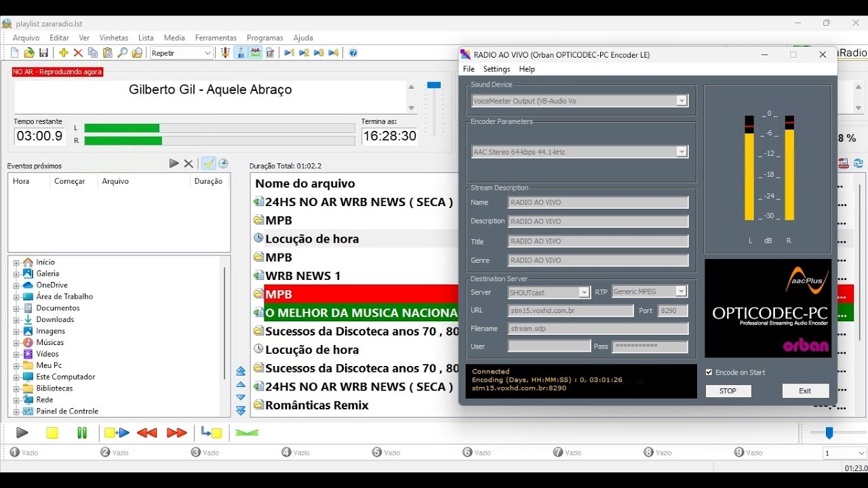Click the URL field stm15.voxhd.com.br
The image size is (868, 488).
pos(570,310)
